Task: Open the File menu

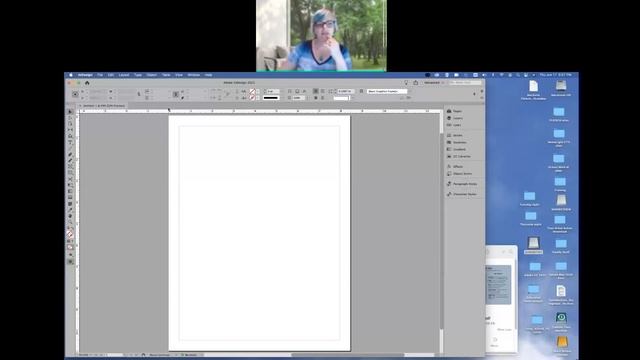Action: point(100,75)
